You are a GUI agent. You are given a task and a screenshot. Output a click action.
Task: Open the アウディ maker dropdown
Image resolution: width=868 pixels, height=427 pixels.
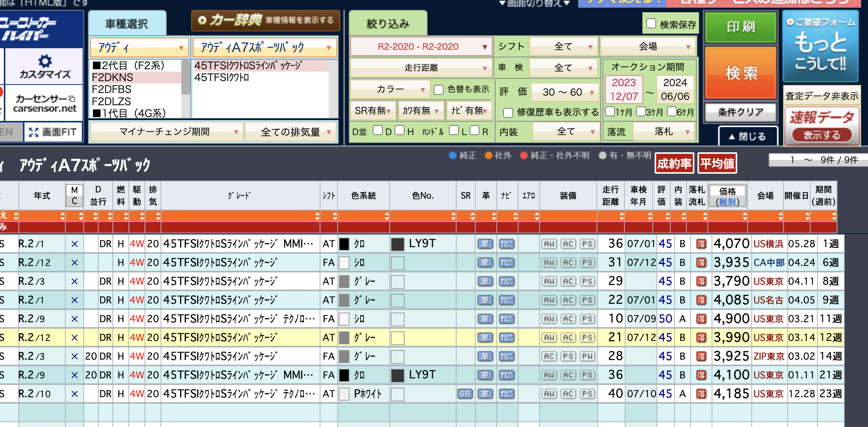(140, 47)
